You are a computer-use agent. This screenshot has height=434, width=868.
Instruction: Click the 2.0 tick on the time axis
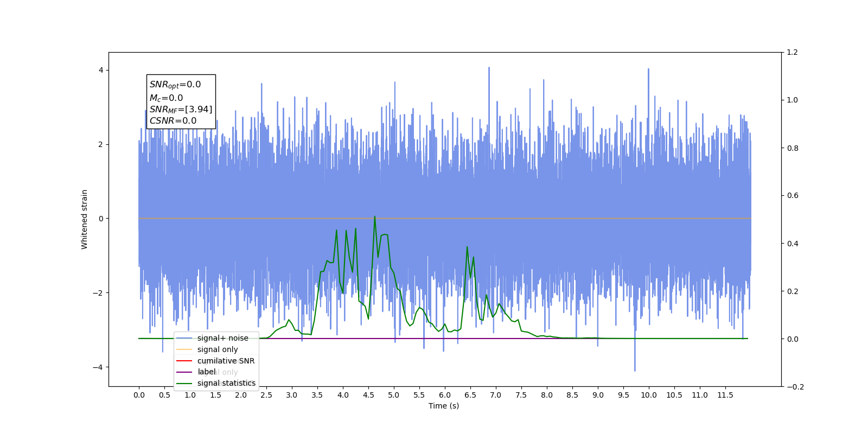click(x=241, y=395)
